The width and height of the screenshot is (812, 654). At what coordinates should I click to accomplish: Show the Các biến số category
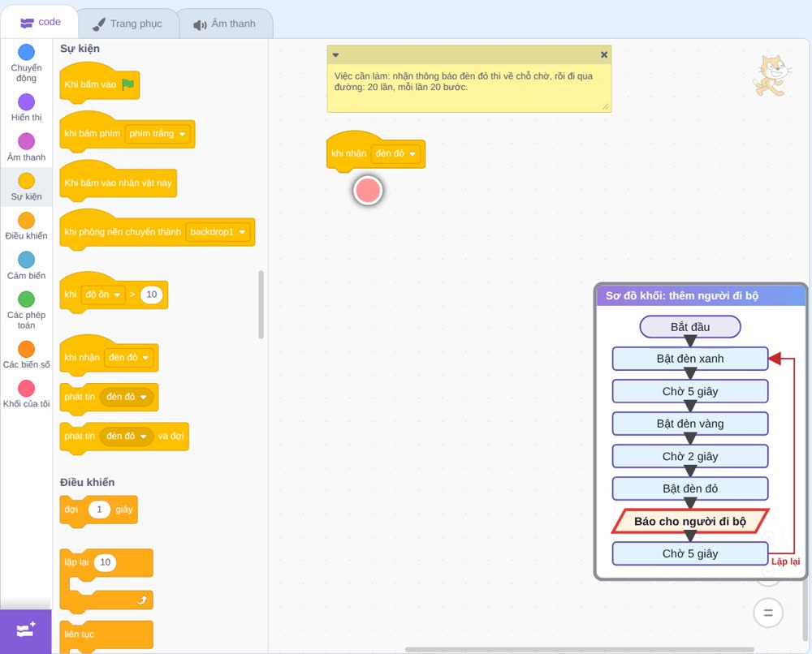pyautogui.click(x=26, y=355)
